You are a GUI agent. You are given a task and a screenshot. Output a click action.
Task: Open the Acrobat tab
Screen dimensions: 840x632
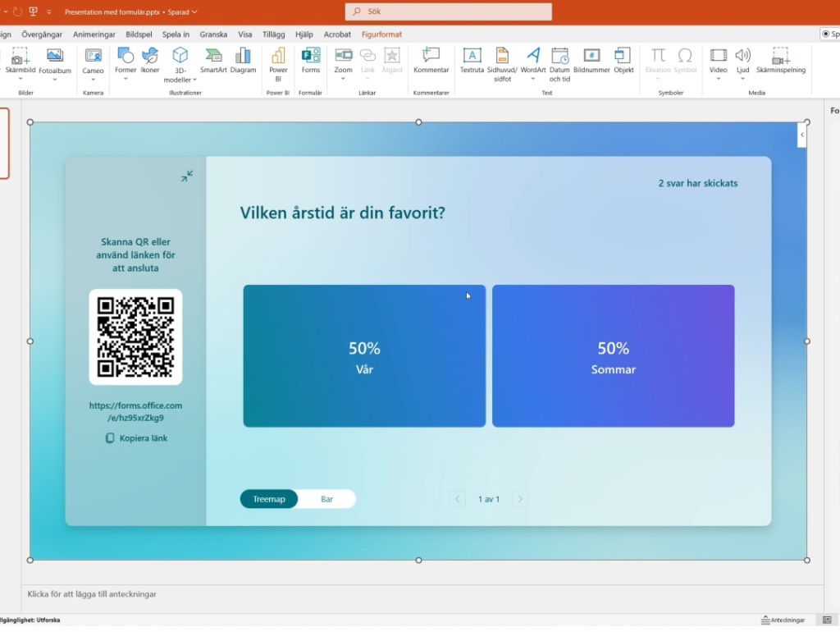coord(337,34)
